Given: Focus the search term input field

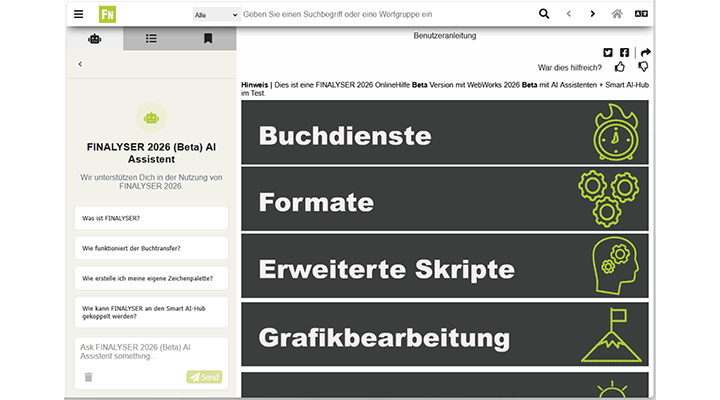Looking at the screenshot, I should tap(386, 14).
